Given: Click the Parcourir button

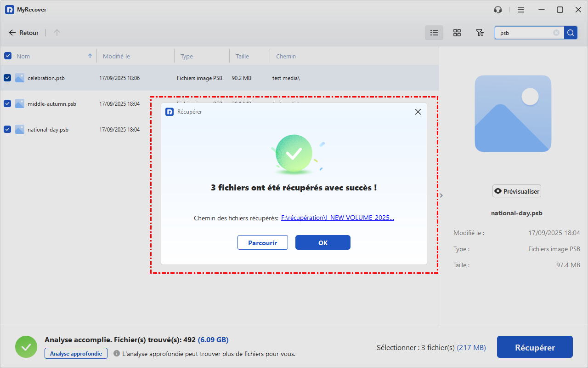Looking at the screenshot, I should [262, 243].
